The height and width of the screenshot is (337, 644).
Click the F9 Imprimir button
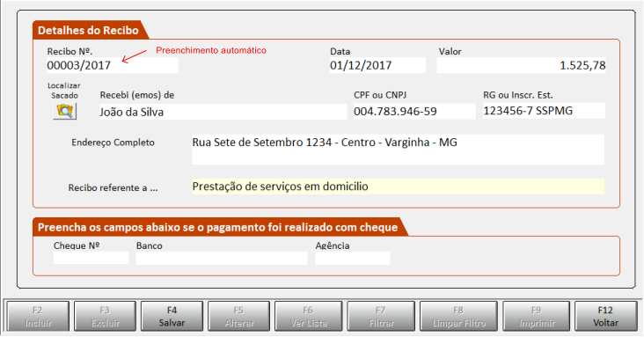(536, 316)
